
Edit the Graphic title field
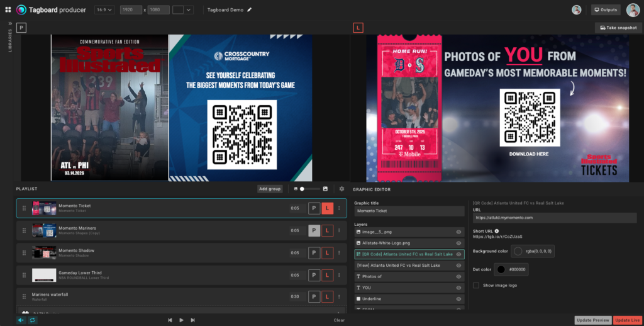pyautogui.click(x=409, y=211)
